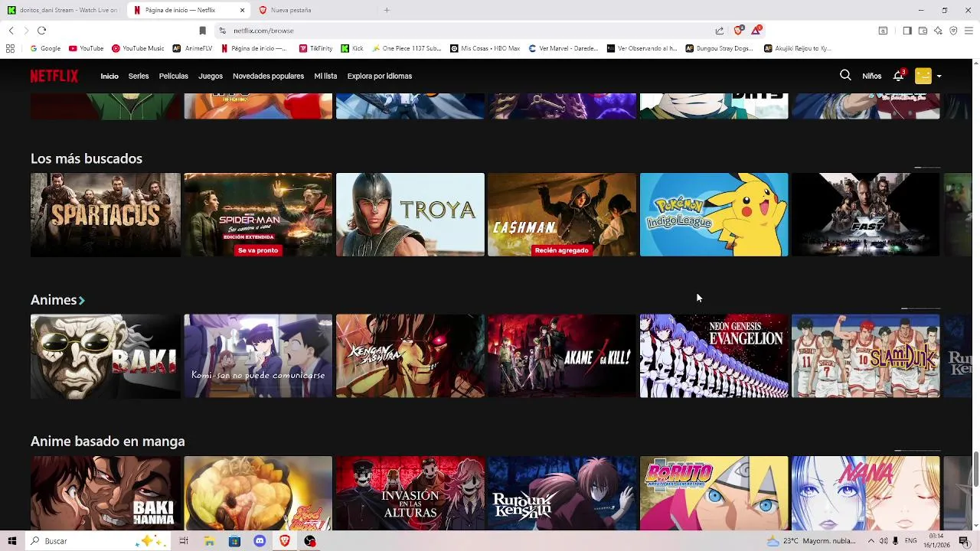Open Nana thumbnail
Screen dimensions: 980x551
point(865,493)
